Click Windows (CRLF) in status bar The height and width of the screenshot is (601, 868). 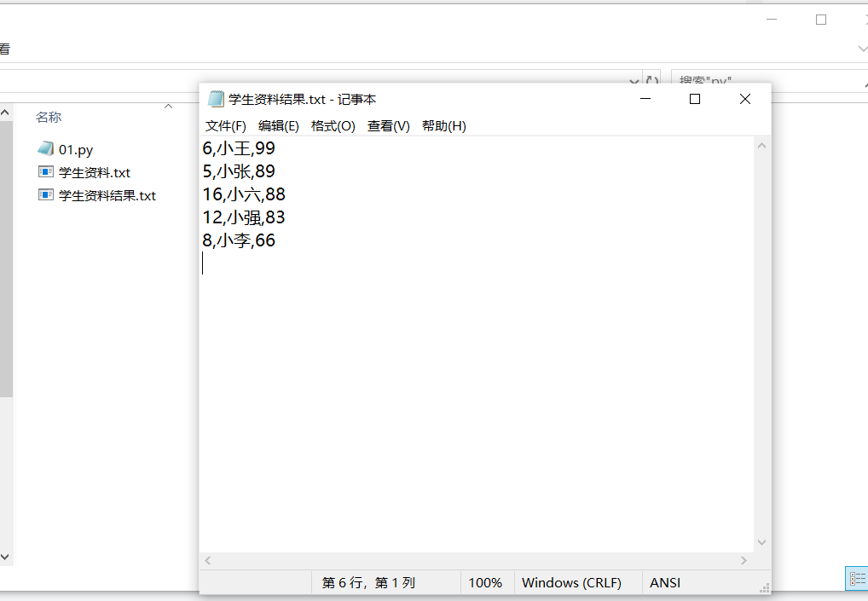tap(571, 583)
